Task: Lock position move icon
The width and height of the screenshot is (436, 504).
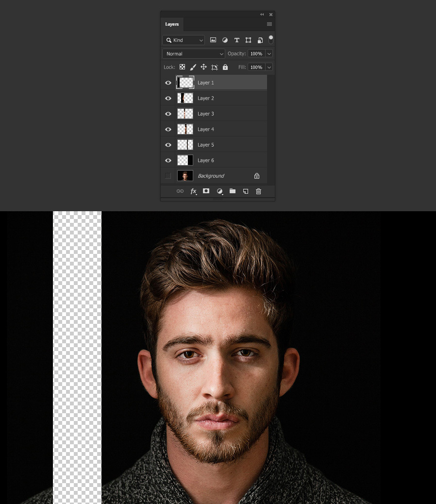Action: click(203, 67)
